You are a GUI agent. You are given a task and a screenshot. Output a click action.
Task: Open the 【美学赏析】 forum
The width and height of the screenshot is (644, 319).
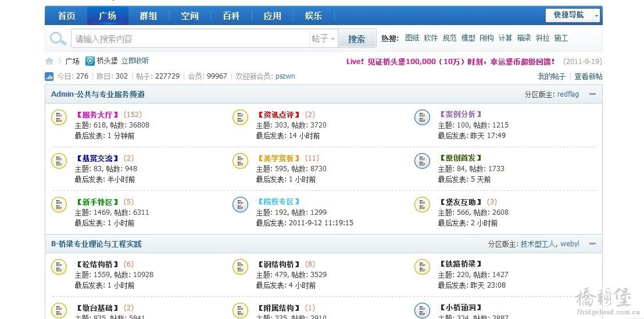(x=279, y=158)
